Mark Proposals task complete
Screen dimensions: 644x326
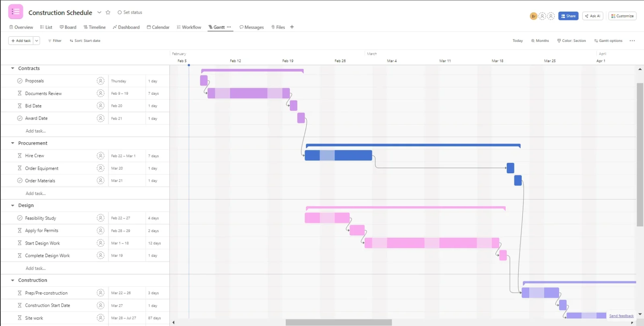pos(20,81)
